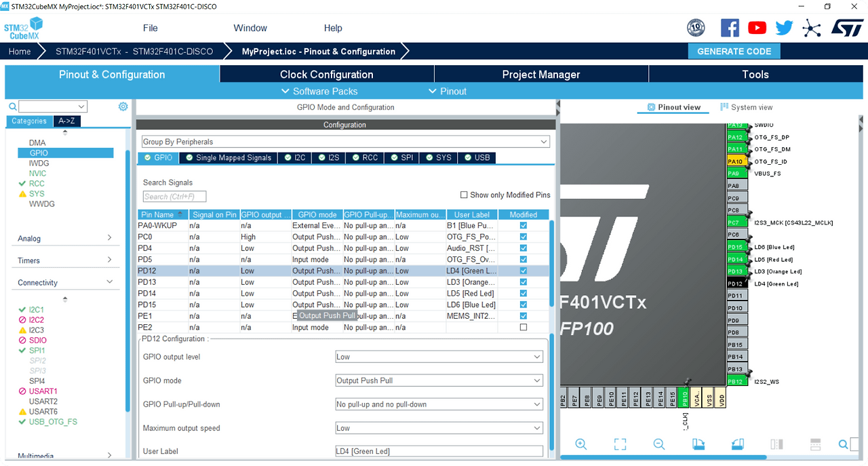Edit the User Label field LD4 [Green Led]
This screenshot has height=466, width=868.
[x=439, y=451]
